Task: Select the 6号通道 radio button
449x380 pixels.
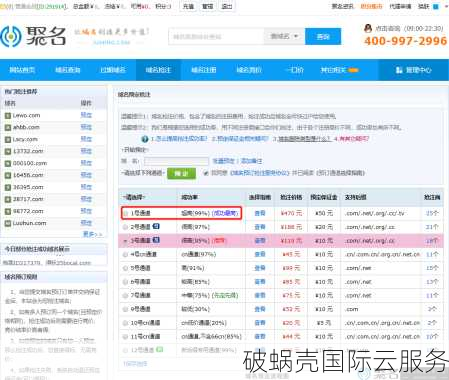Action: pyautogui.click(x=126, y=282)
